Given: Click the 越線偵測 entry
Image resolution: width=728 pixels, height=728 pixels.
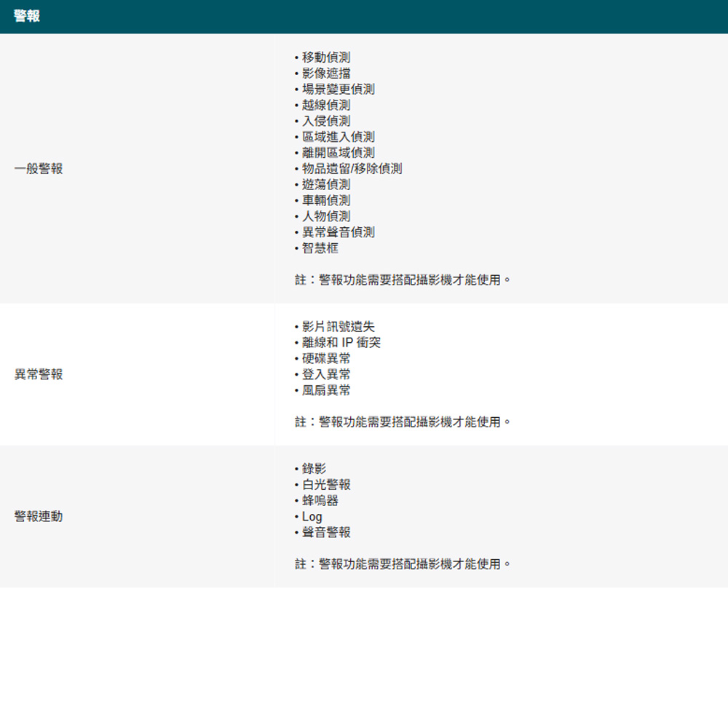Looking at the screenshot, I should [325, 106].
